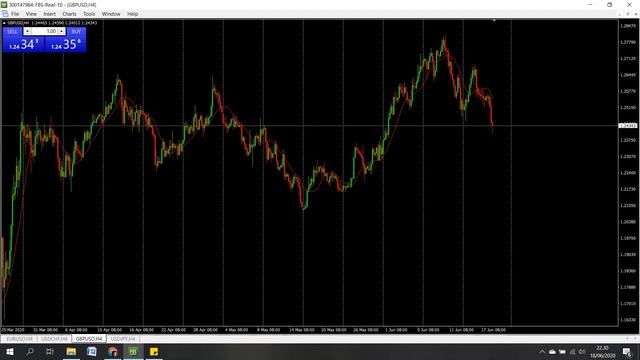Open the taskbar clock and date

tap(602, 352)
